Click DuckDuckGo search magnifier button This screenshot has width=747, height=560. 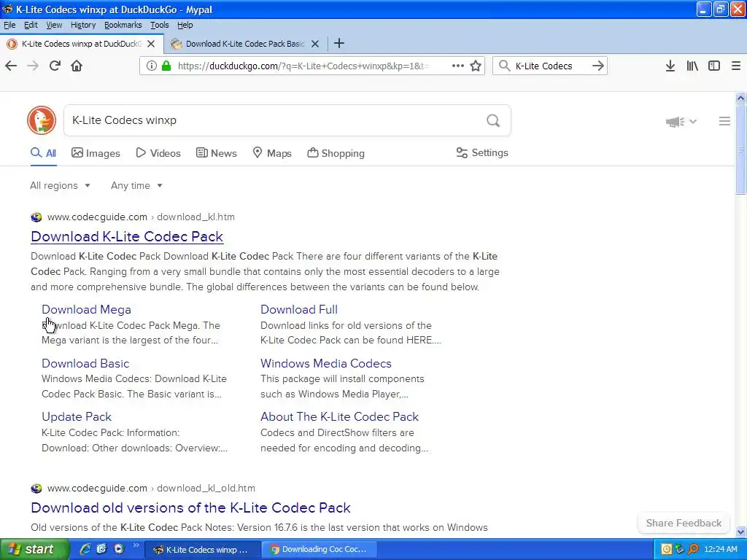[493, 120]
